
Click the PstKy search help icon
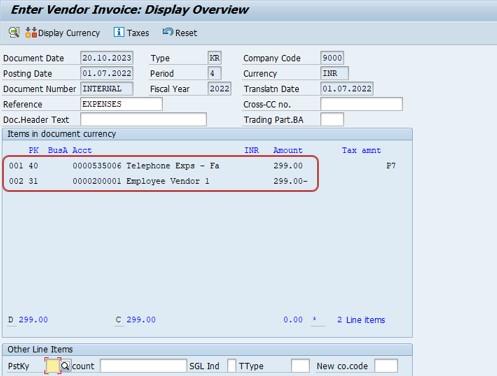[65, 366]
